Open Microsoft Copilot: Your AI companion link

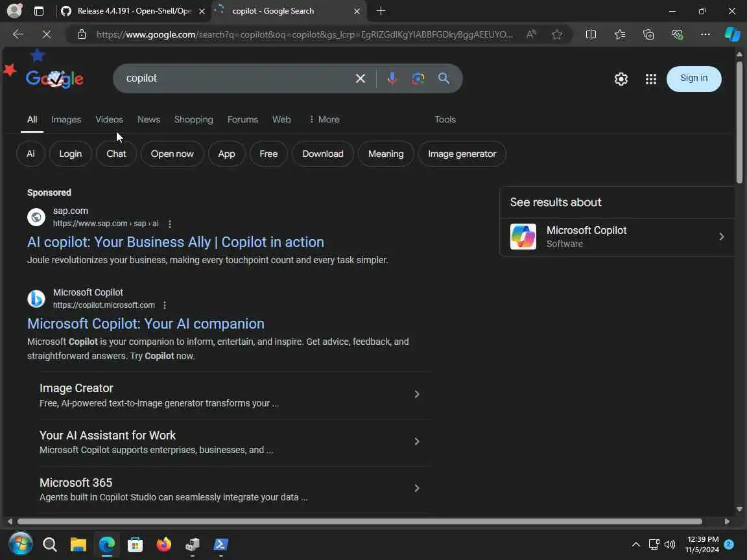point(146,324)
